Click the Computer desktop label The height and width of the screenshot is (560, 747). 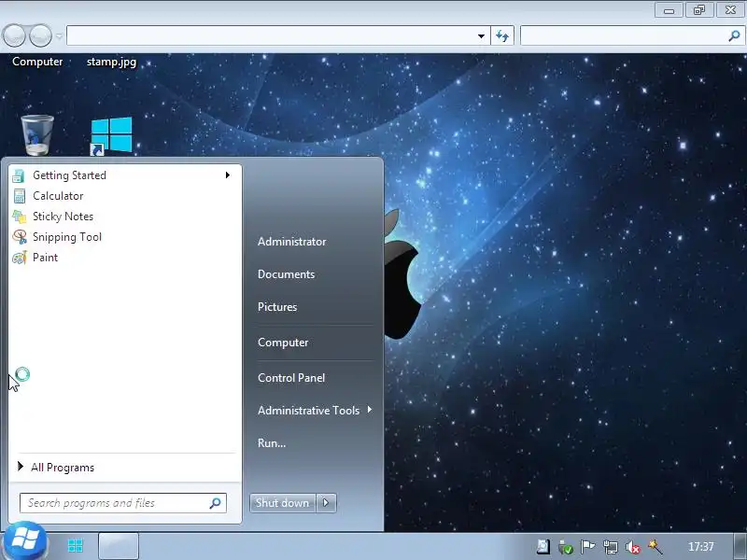pos(37,62)
